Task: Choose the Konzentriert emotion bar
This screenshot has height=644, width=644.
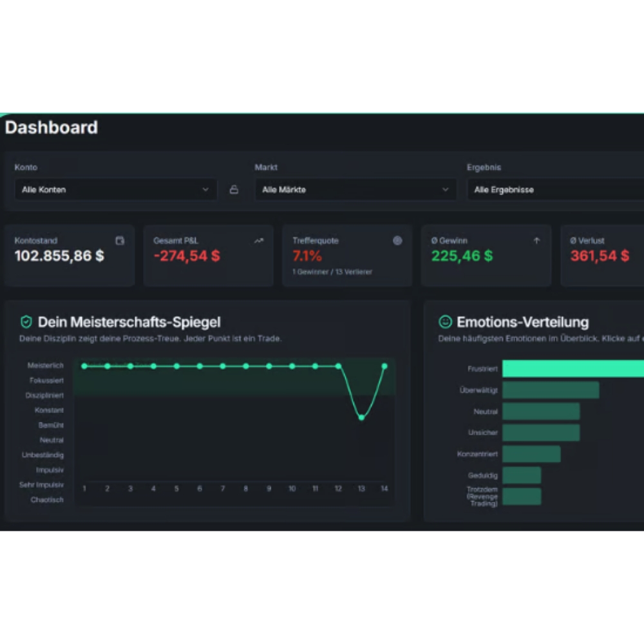Action: [531, 454]
